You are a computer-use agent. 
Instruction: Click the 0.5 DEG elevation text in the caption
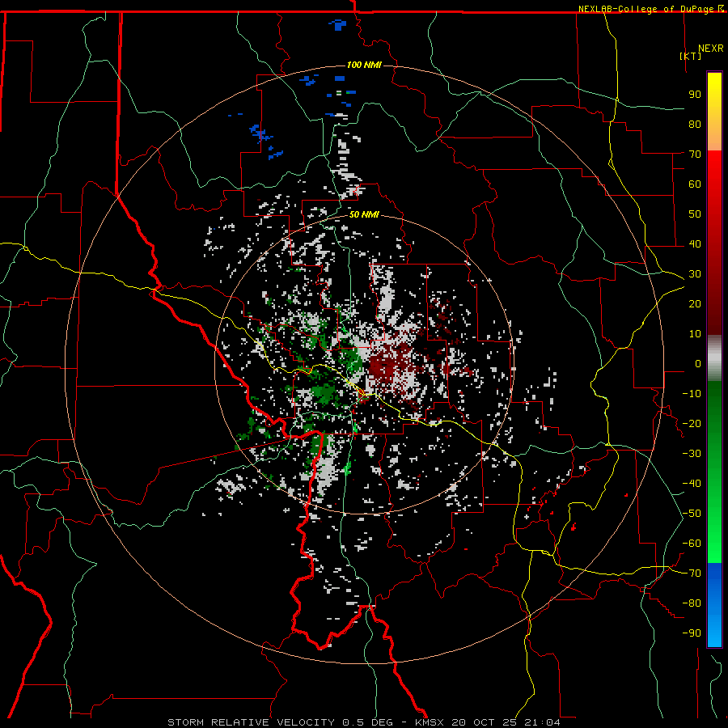367,722
